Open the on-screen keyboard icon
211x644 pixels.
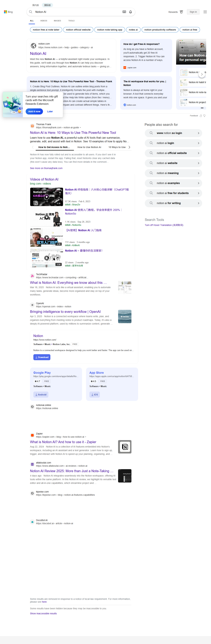coord(124,12)
